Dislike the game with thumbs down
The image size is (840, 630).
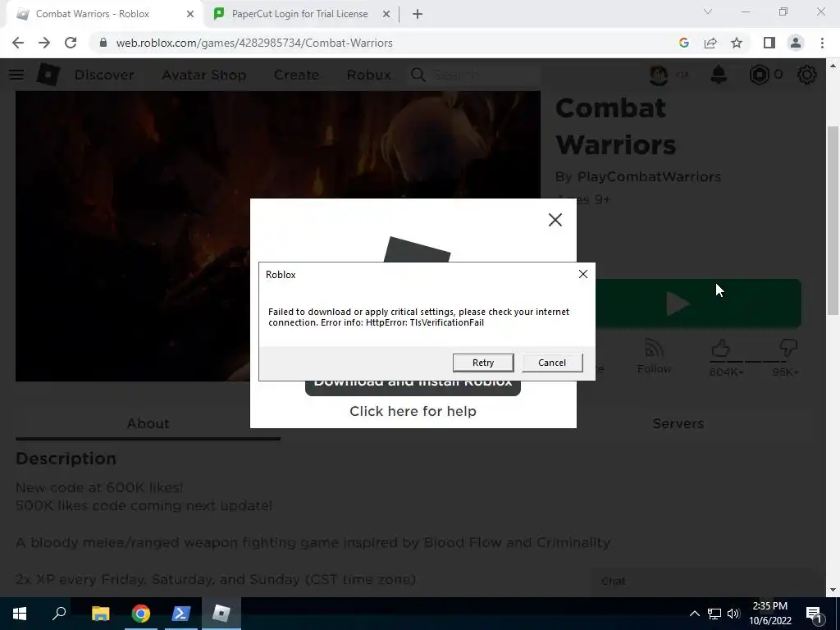pyautogui.click(x=787, y=349)
